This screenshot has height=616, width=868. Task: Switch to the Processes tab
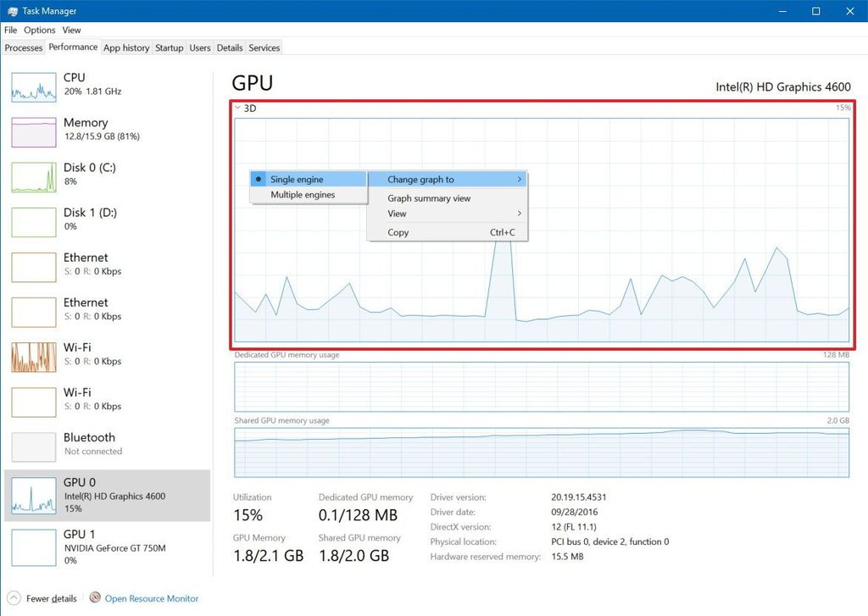[x=23, y=48]
